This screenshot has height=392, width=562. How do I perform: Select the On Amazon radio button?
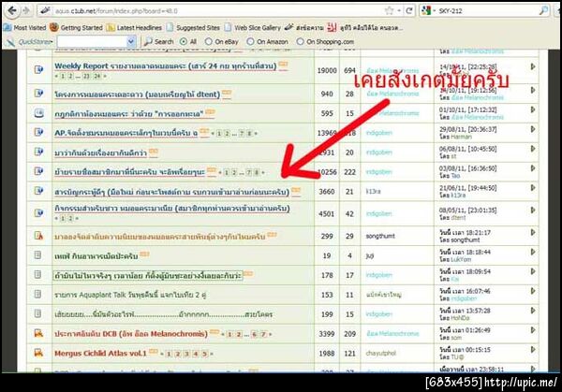pos(250,41)
